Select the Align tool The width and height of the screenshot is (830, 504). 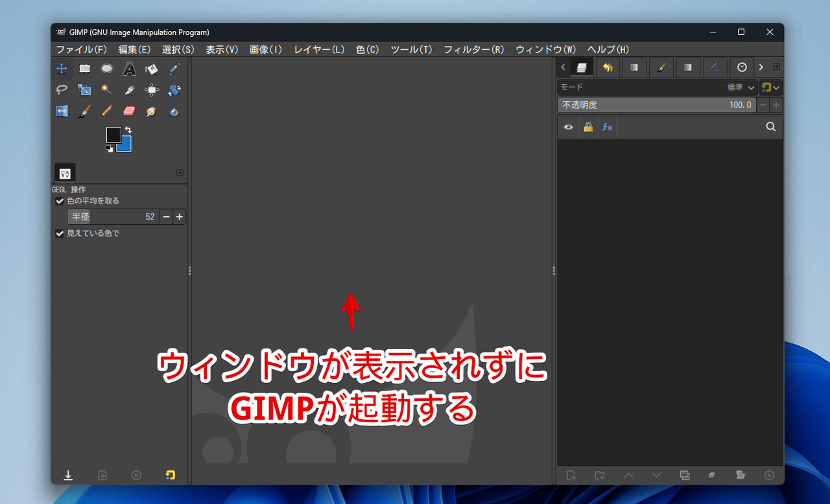151,90
